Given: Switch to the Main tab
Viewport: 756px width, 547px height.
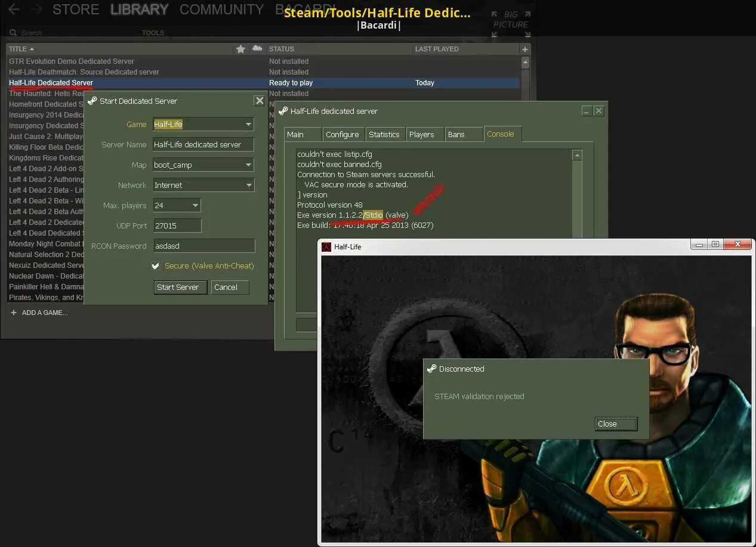Looking at the screenshot, I should (x=303, y=134).
